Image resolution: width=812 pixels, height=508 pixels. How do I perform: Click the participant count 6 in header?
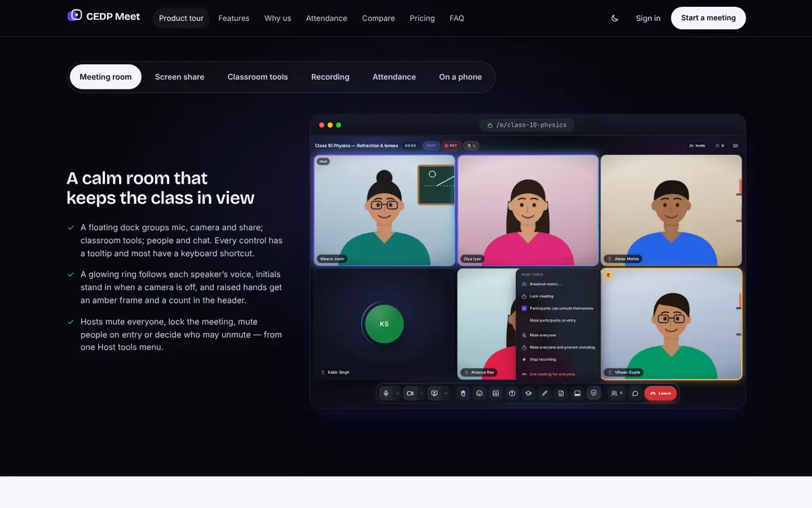719,146
